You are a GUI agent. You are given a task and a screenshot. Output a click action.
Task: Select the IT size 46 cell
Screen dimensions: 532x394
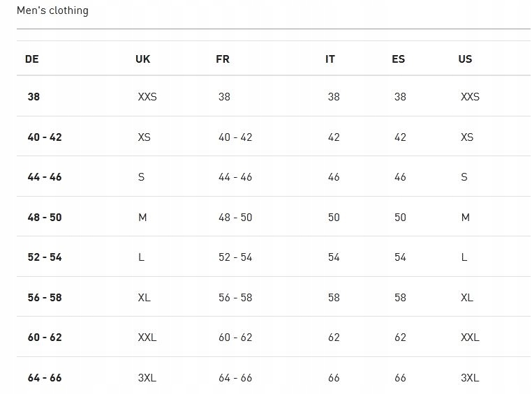[334, 177]
